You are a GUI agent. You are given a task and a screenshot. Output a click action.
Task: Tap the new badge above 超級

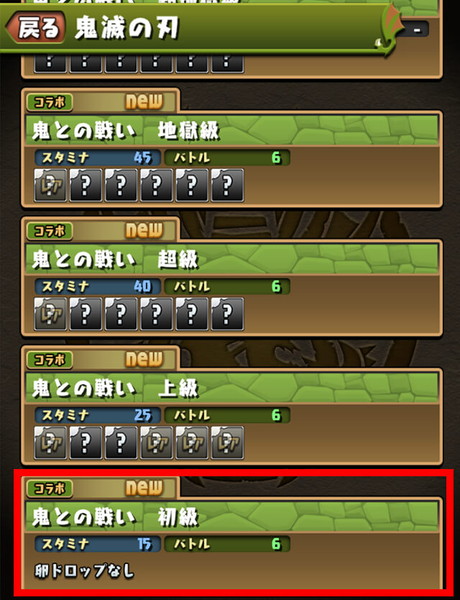[x=144, y=230]
